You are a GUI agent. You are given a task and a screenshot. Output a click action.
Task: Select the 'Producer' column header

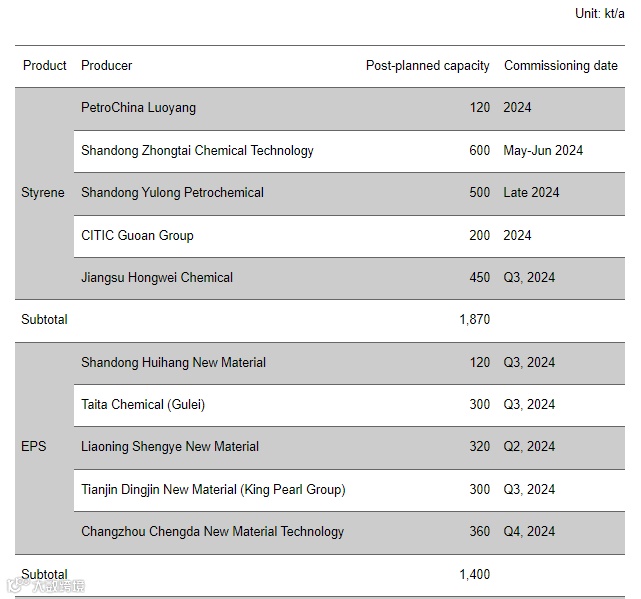coord(106,65)
